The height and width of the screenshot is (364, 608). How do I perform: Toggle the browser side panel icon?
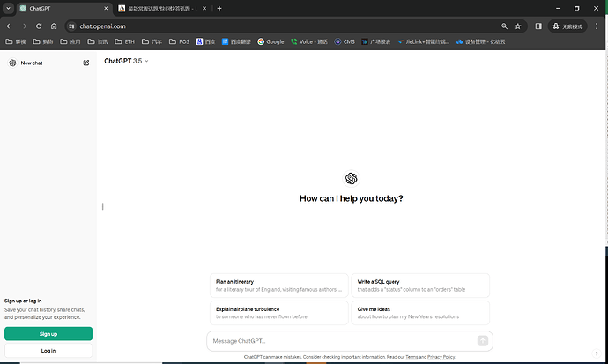[x=538, y=26]
